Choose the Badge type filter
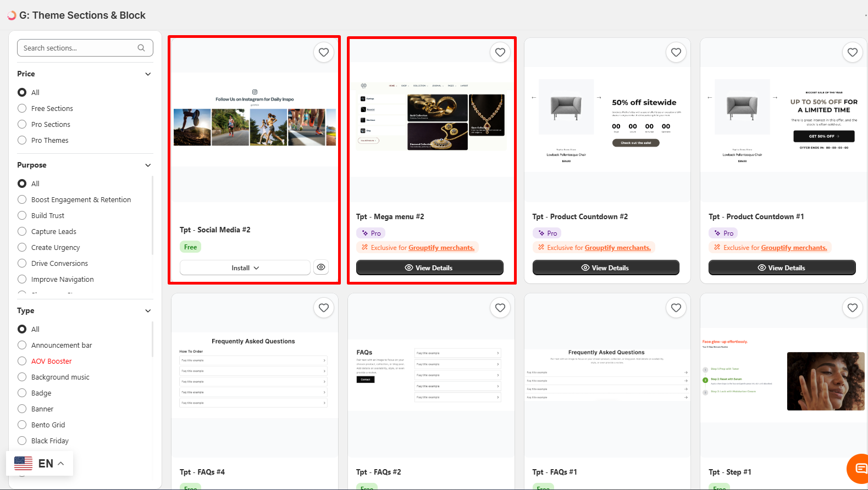 point(22,393)
